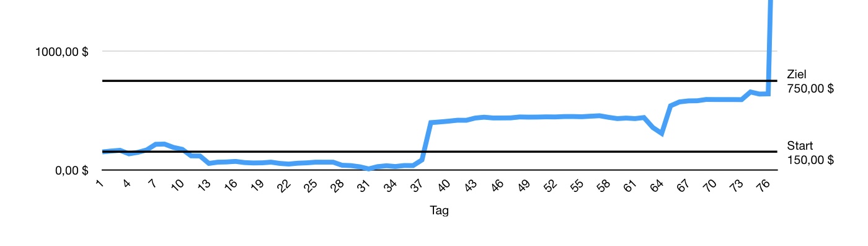
Task: Click the 0,00 $ y-axis label
Action: (72, 171)
